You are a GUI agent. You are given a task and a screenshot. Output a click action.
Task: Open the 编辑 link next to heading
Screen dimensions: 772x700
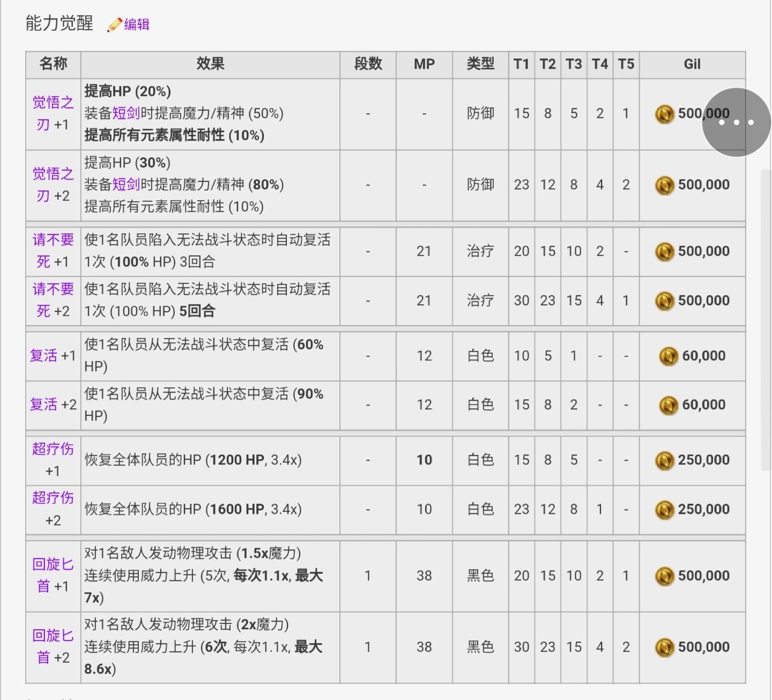click(x=137, y=25)
